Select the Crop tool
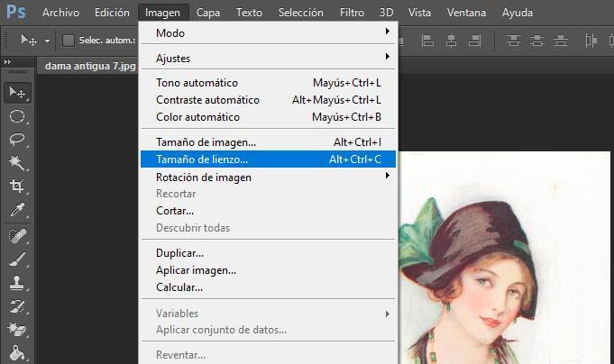Viewport: 614px width, 364px height. [x=17, y=186]
